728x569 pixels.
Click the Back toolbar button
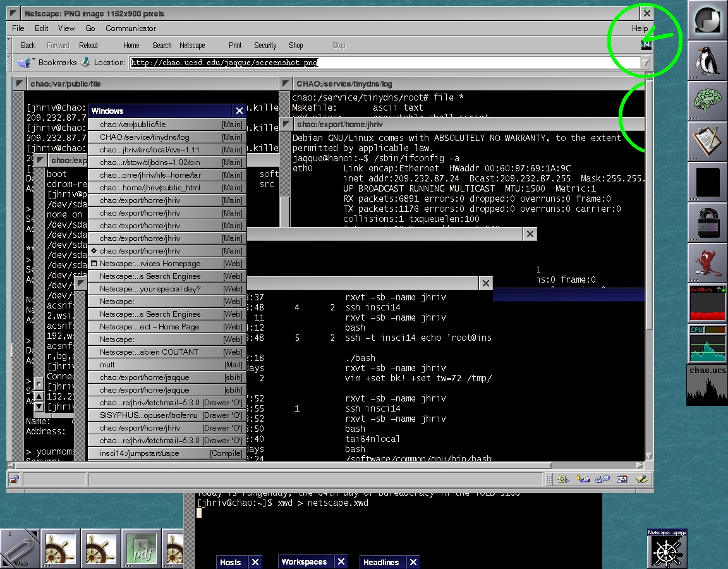pyautogui.click(x=28, y=45)
